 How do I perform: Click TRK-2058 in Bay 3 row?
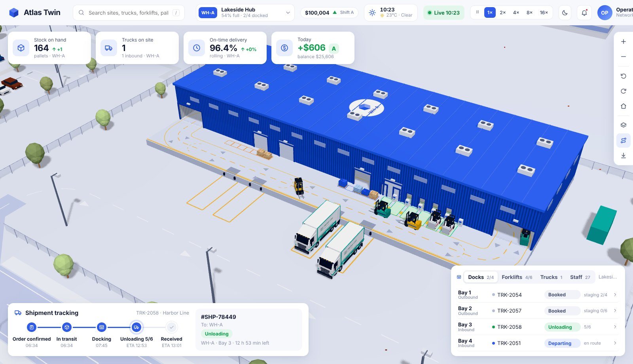click(509, 327)
